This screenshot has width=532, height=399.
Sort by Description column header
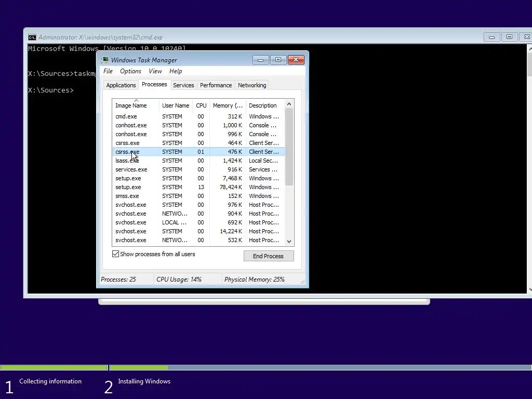[265, 105]
